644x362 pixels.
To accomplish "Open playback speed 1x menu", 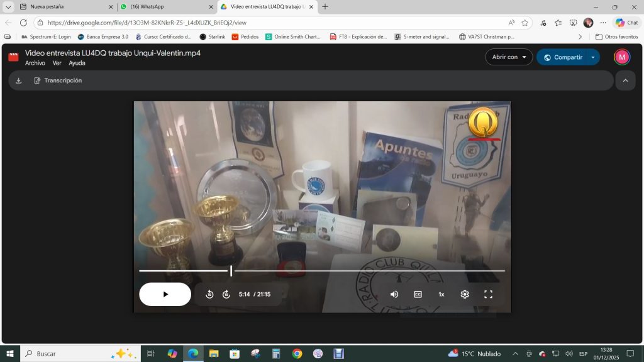I will click(x=441, y=294).
